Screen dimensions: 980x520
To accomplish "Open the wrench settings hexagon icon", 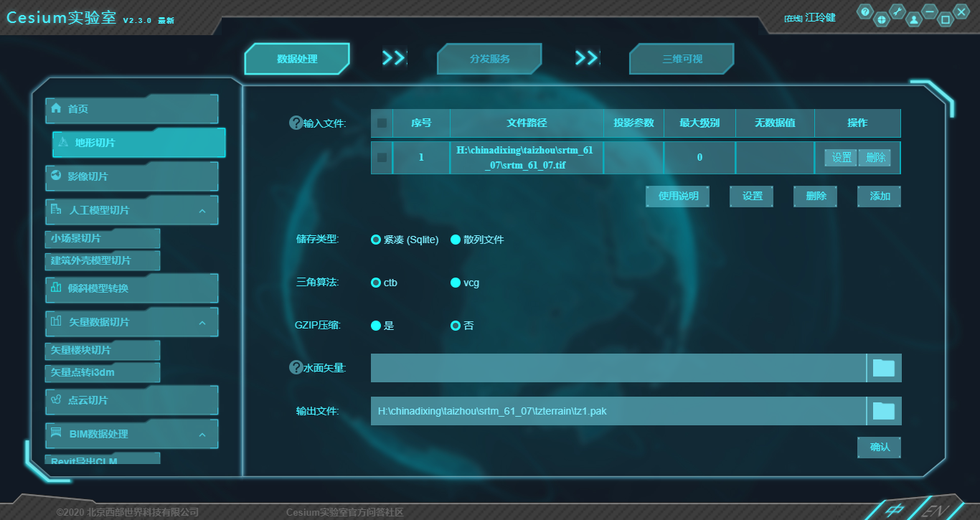I will pos(897,12).
